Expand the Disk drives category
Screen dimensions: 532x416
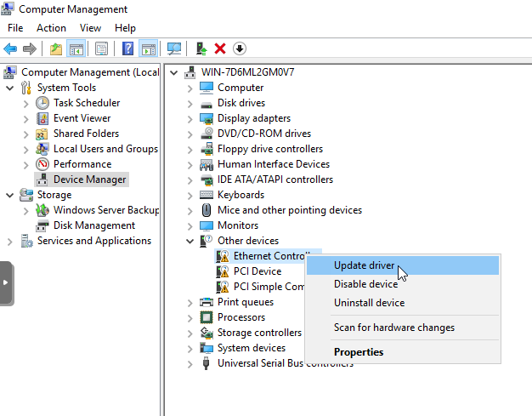pos(190,104)
